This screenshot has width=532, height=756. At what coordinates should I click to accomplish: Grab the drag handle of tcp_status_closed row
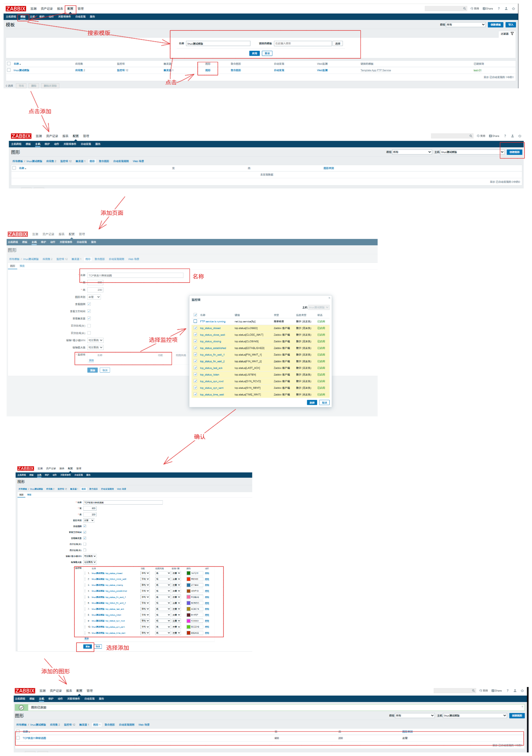tap(85, 573)
